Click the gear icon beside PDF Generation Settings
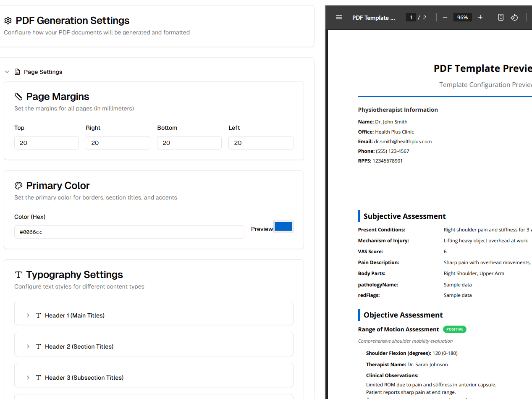This screenshot has width=532, height=399. [8, 20]
